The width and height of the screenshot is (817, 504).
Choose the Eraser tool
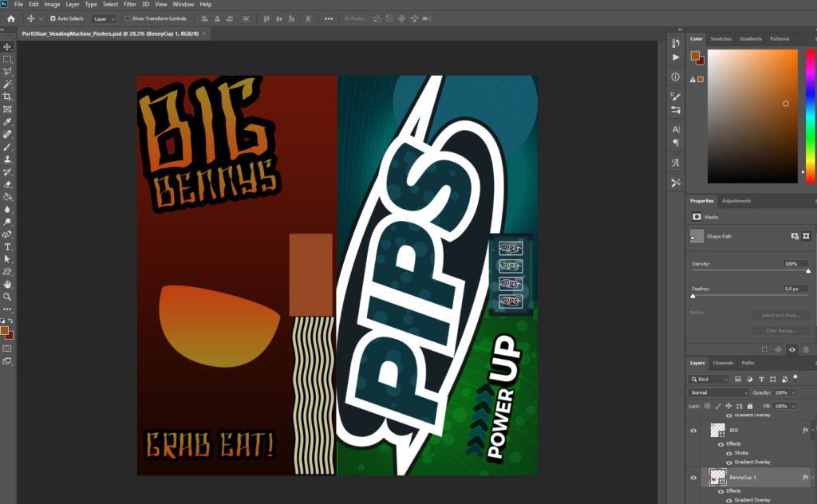7,184
